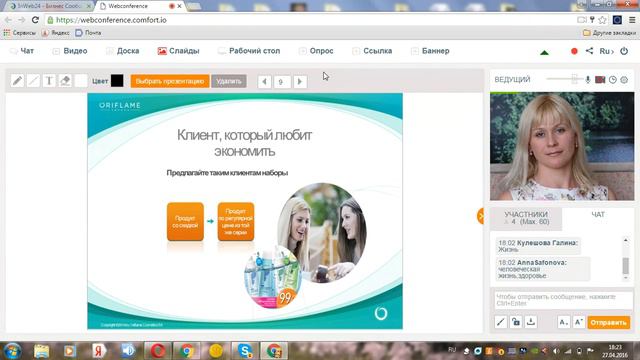The height and width of the screenshot is (360, 640).
Task: Click the browser address bar URL
Action: (x=111, y=20)
